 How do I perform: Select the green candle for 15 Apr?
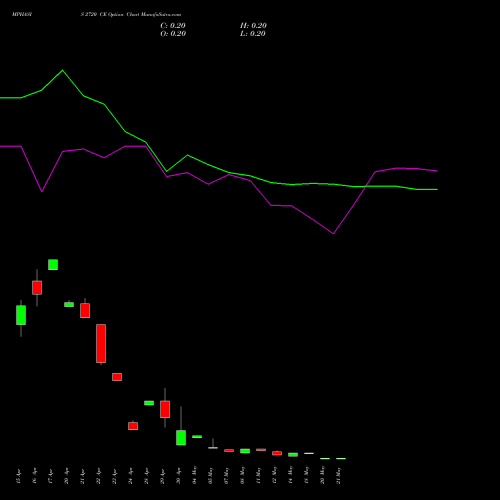pos(21,315)
